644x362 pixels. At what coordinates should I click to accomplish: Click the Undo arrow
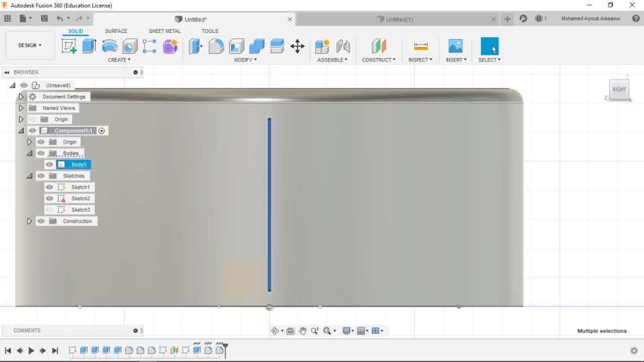(x=60, y=18)
